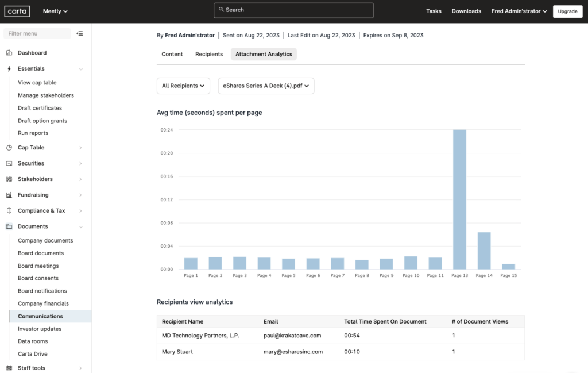The height and width of the screenshot is (373, 588).
Task: Click the search magnifier icon
Action: coord(220,10)
